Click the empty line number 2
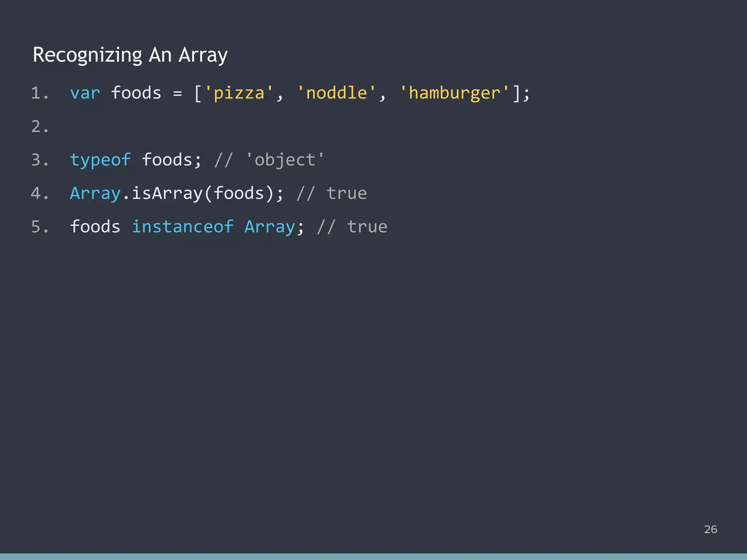 click(39, 127)
